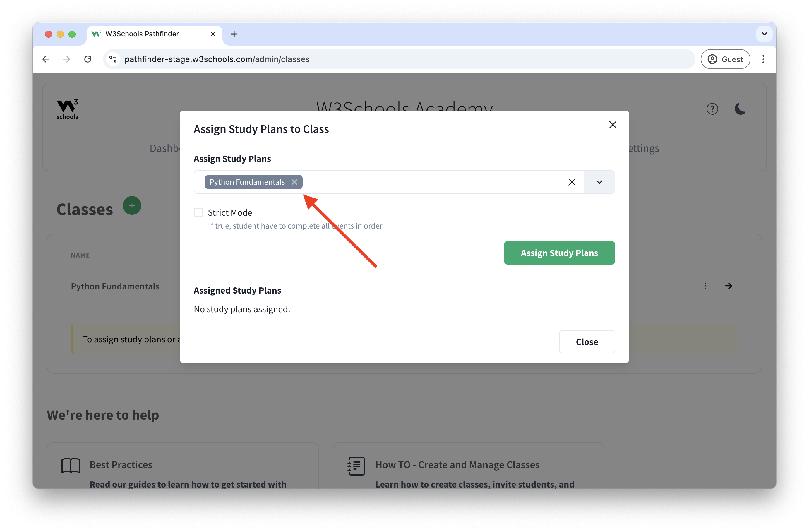Remove the Python Fundamentals tag chip

tap(294, 182)
